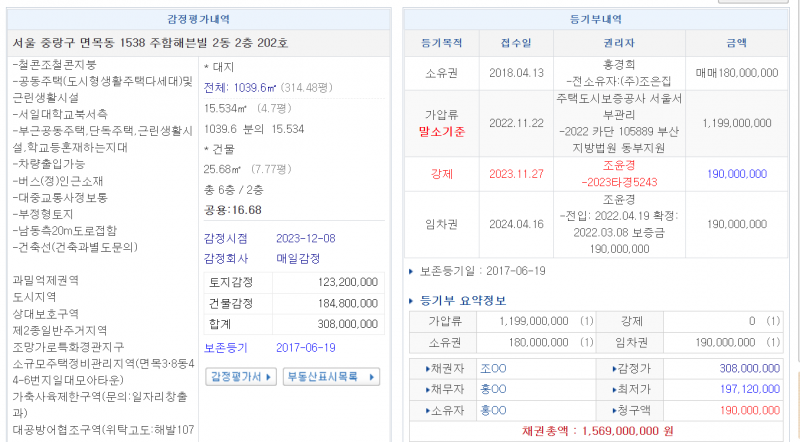Open the 감정평가서 appraisal report button
The height and width of the screenshot is (442, 800).
pos(242,377)
